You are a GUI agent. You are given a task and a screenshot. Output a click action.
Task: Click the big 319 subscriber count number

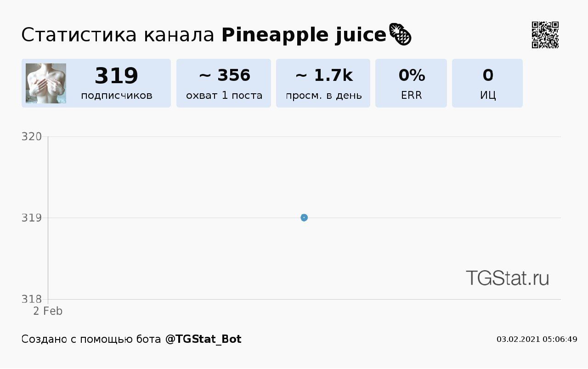pos(116,76)
